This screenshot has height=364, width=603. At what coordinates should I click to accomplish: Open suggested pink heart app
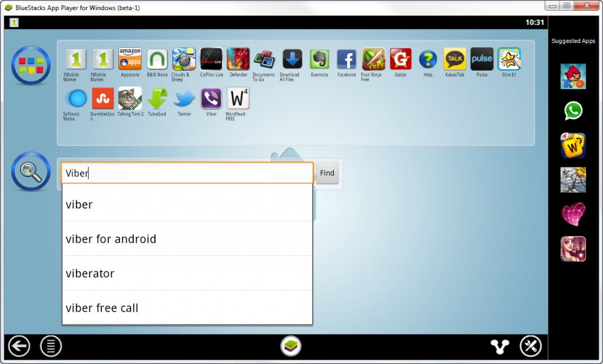coord(573,215)
